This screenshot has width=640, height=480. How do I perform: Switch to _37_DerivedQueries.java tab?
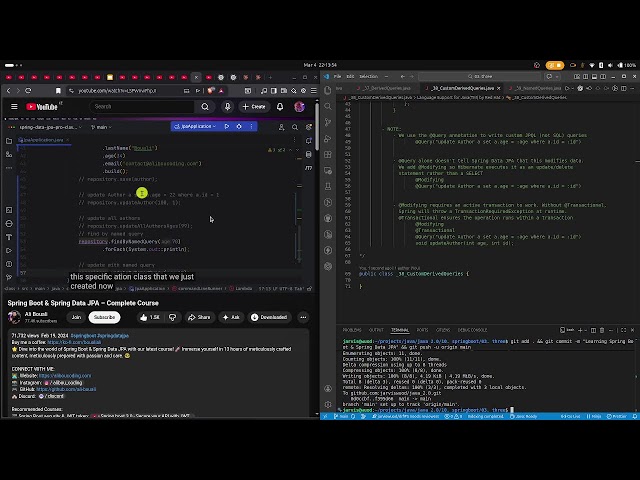[x=384, y=88]
